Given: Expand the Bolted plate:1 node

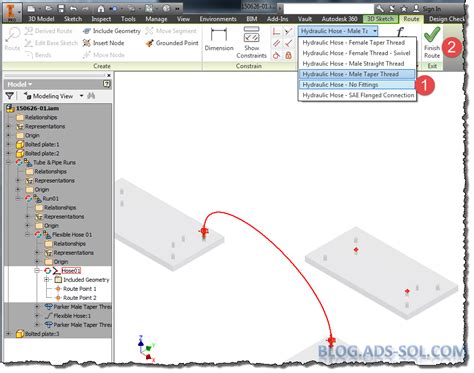Looking at the screenshot, I should (8, 144).
